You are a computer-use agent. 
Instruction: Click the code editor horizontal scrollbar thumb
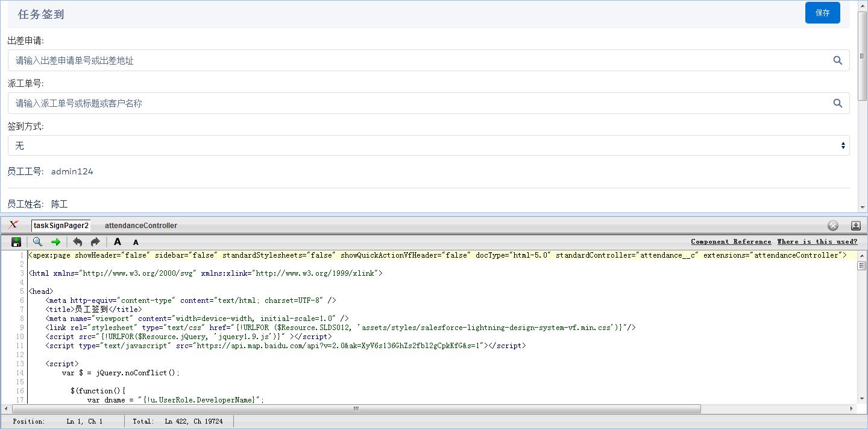coord(356,408)
